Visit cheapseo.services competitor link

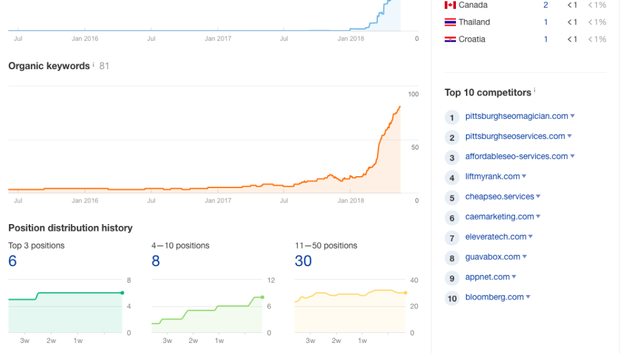click(x=499, y=197)
